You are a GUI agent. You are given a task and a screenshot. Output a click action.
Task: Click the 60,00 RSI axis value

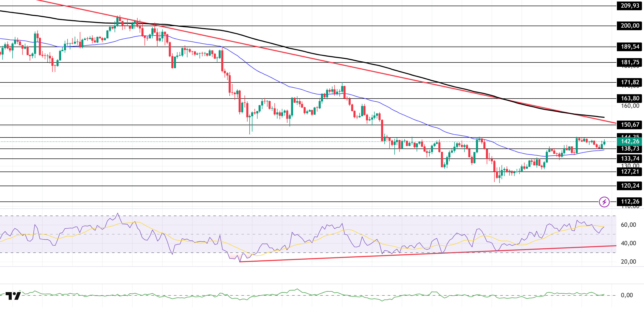tap(628, 225)
